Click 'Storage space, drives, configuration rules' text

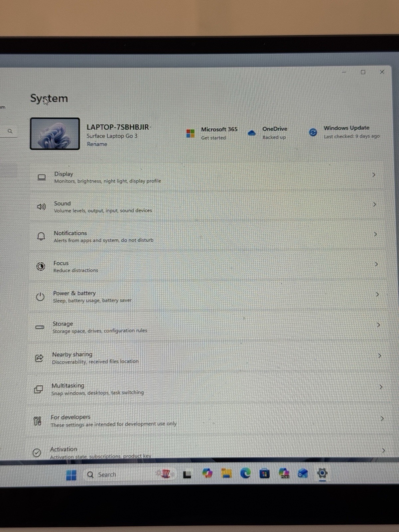coord(100,331)
